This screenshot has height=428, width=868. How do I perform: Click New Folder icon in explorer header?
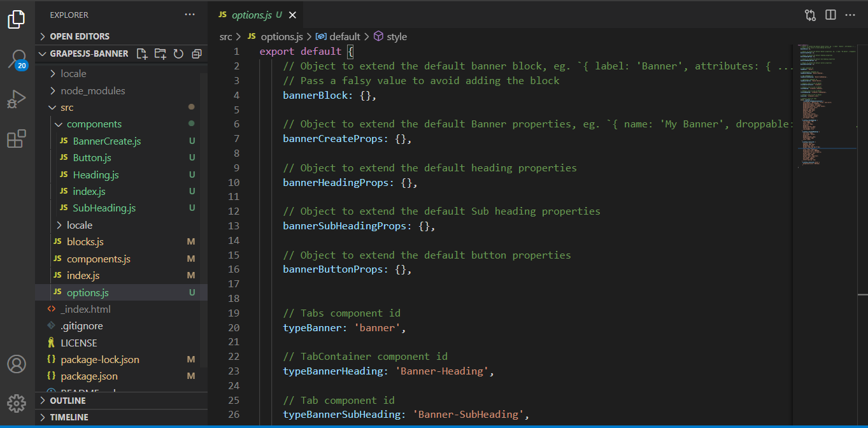(160, 53)
